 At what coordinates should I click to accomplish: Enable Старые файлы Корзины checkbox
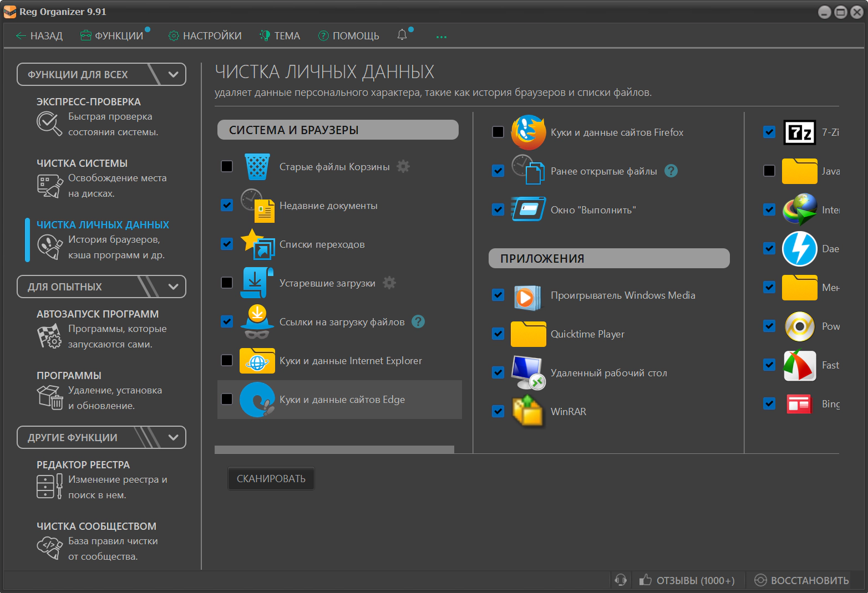[227, 166]
